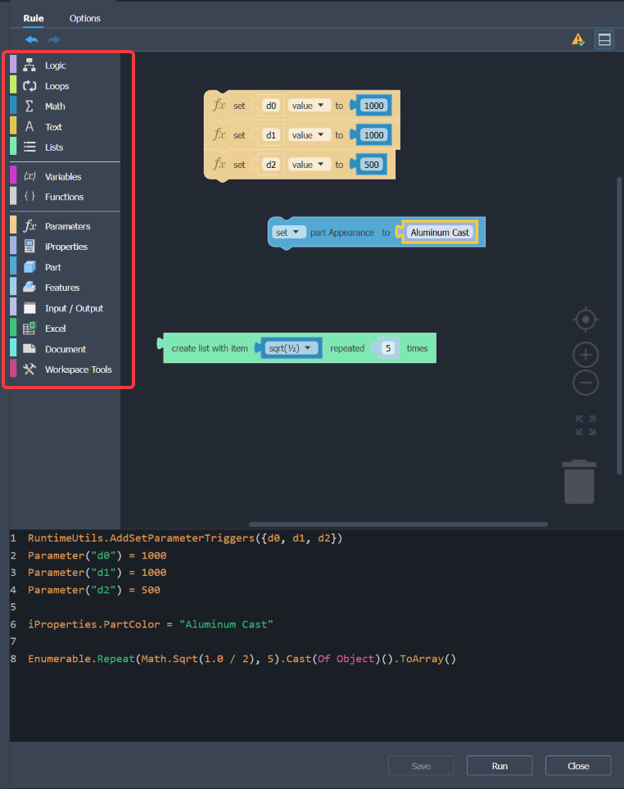The height and width of the screenshot is (789, 624).
Task: Toggle the code panel layout icon
Action: [604, 39]
